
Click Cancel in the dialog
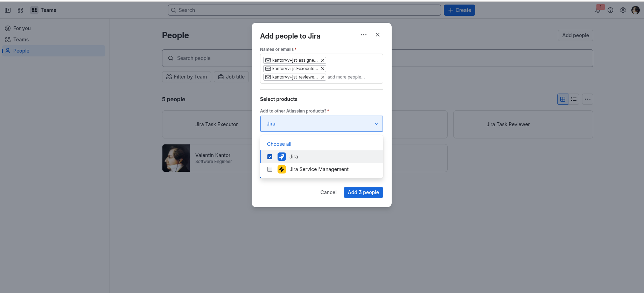click(328, 192)
